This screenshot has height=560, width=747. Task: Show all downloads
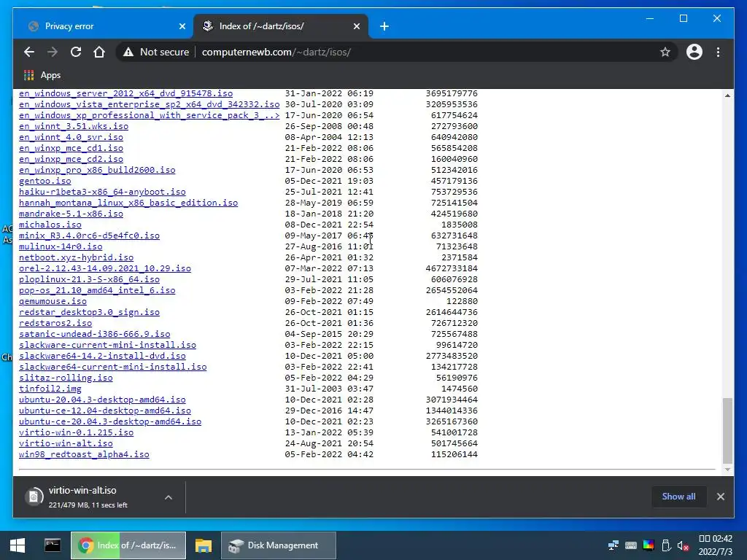(679, 497)
